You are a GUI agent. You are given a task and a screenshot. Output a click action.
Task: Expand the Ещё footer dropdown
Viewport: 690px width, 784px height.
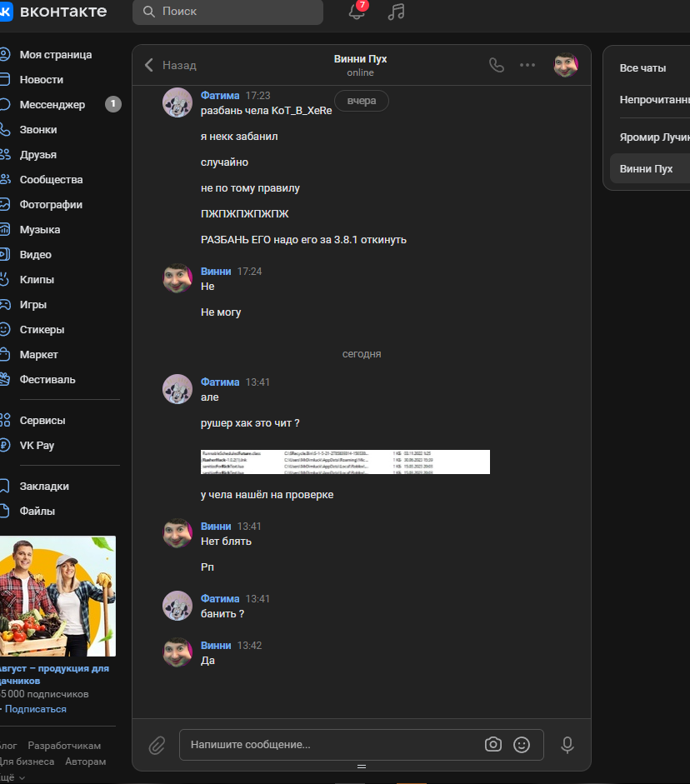point(12,777)
